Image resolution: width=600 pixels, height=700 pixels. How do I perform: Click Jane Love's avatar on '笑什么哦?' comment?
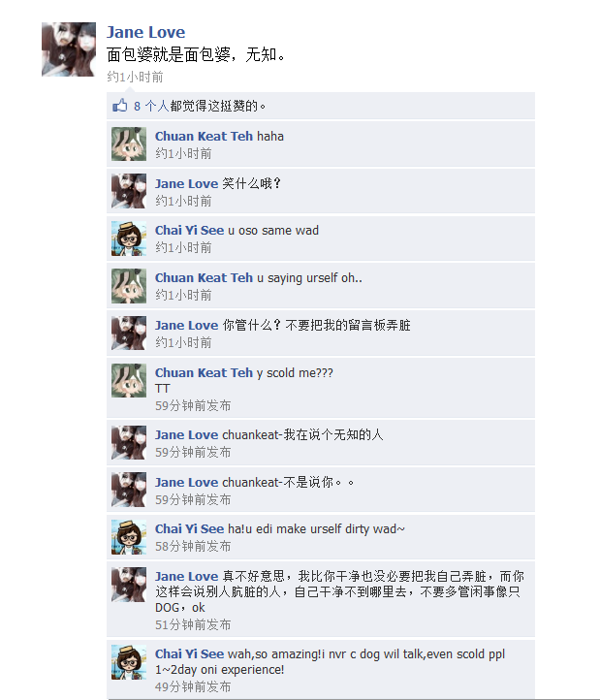coord(129,191)
